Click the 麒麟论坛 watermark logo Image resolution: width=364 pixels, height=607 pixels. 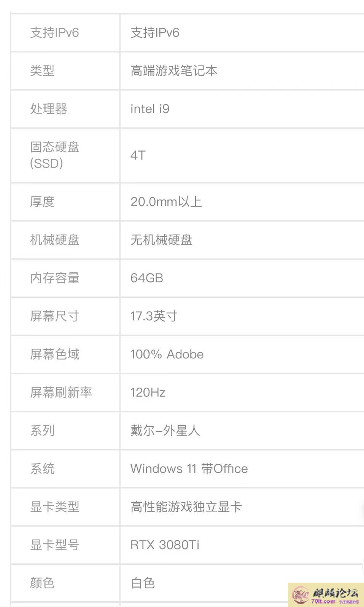[x=326, y=594]
